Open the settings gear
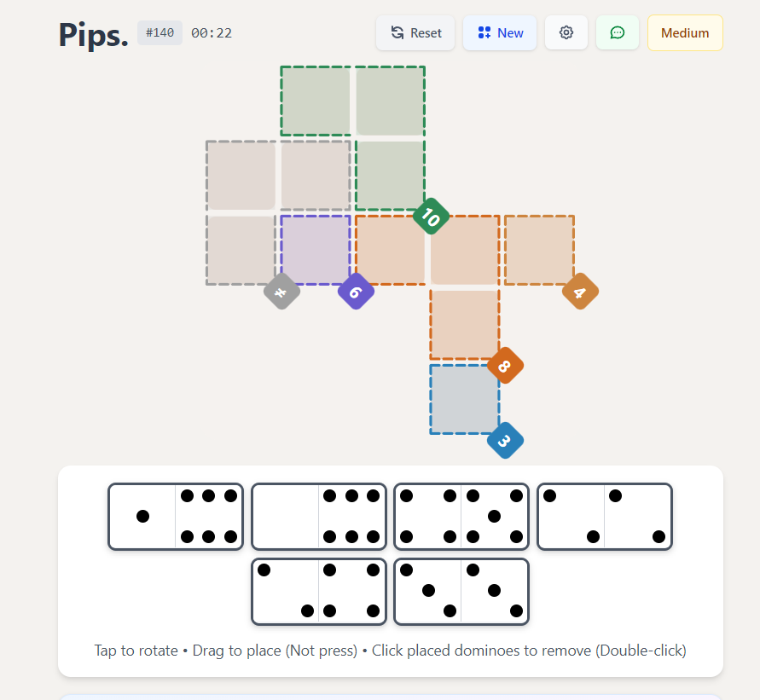This screenshot has width=760, height=700. pos(566,32)
